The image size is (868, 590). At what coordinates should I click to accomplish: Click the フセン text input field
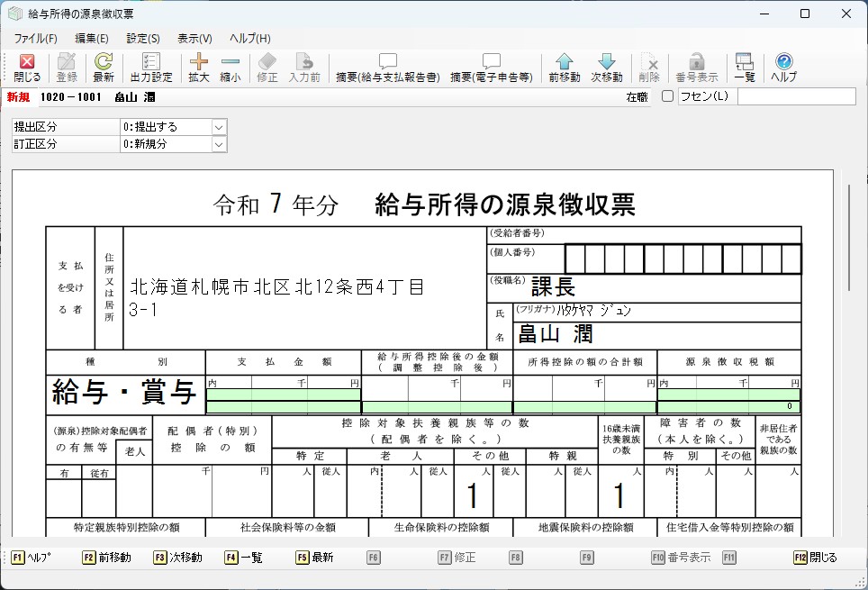pyautogui.click(x=796, y=96)
